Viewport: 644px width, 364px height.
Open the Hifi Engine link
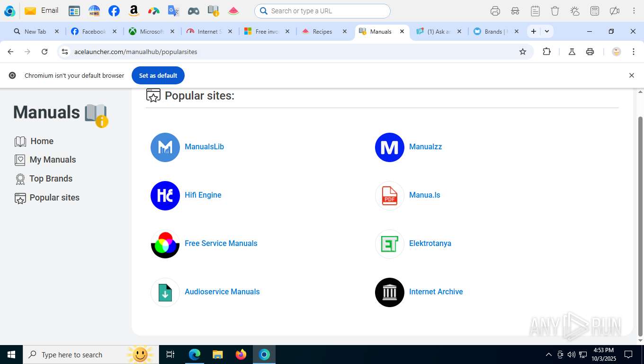pos(203,195)
